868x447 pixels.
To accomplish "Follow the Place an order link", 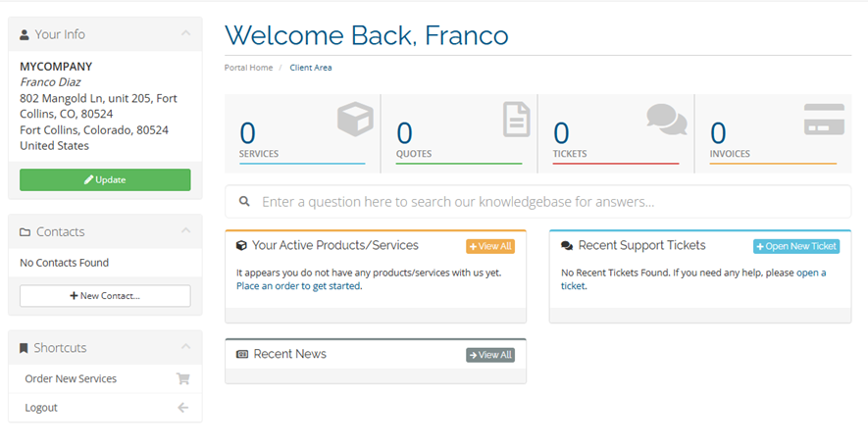I will pos(298,286).
